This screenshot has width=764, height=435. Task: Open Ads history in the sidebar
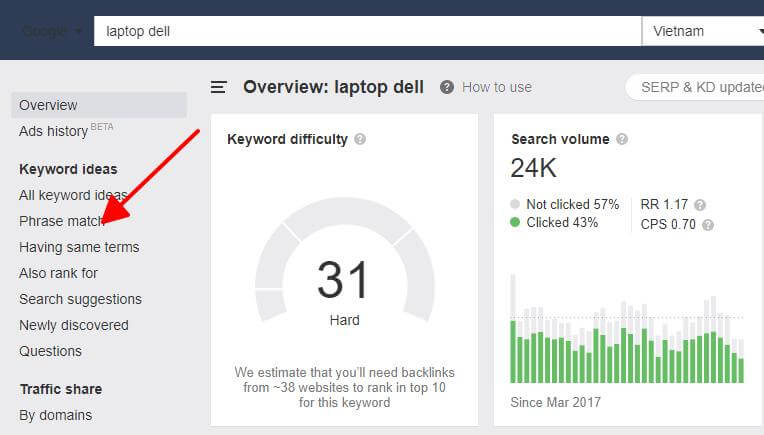(66, 131)
